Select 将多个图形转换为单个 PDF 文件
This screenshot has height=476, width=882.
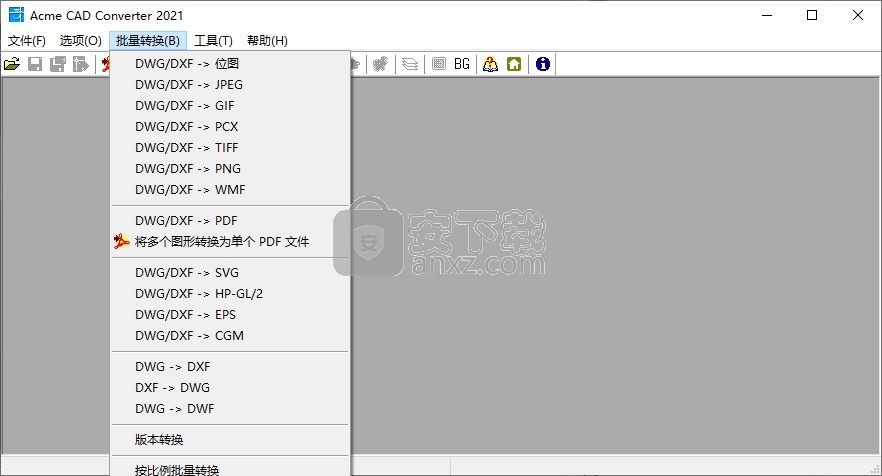[231, 242]
